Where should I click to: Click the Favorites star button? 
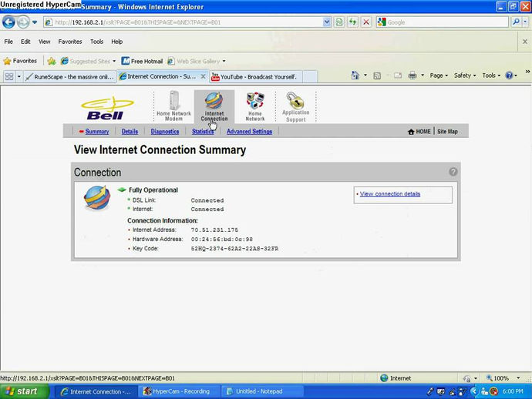20,61
